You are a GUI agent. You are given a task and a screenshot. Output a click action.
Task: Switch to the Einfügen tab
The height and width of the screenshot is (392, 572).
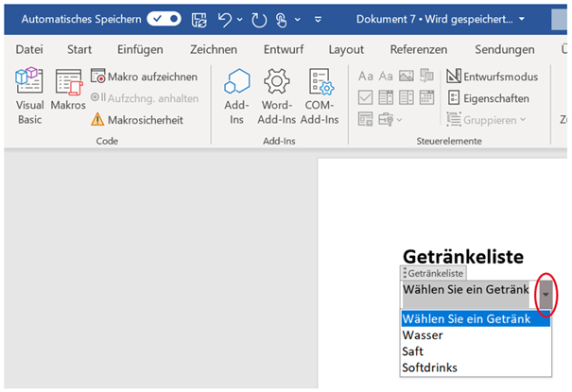(x=140, y=49)
